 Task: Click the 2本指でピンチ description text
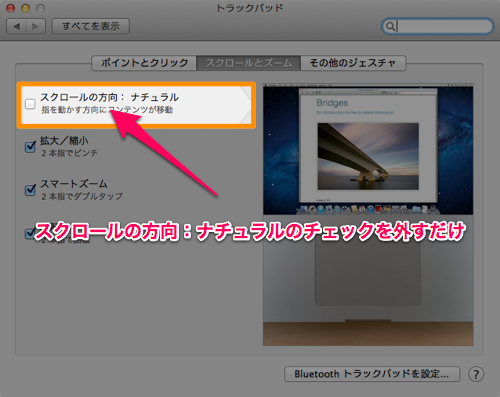coord(69,153)
